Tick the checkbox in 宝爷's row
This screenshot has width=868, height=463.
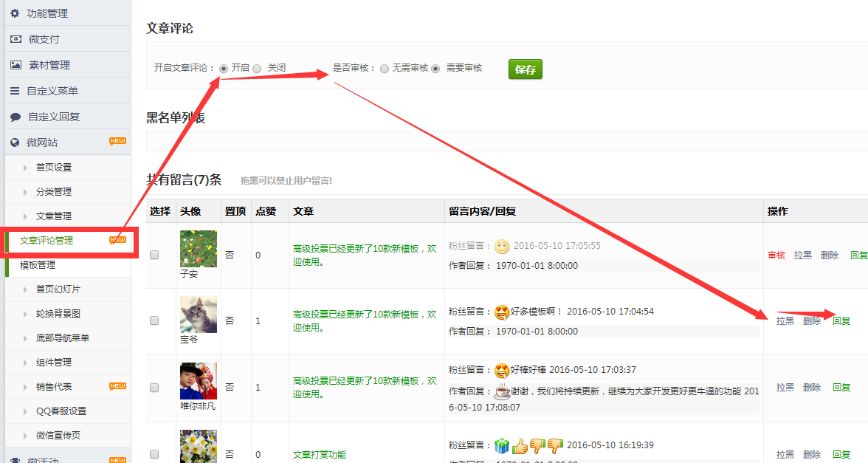(x=154, y=320)
